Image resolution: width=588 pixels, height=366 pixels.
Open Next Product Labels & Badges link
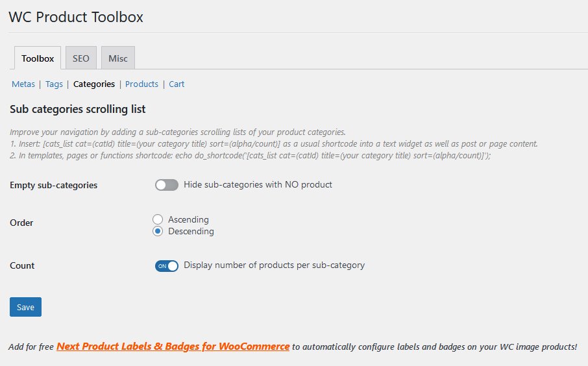point(173,346)
